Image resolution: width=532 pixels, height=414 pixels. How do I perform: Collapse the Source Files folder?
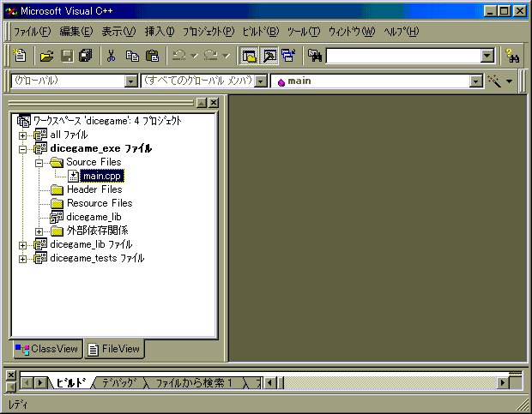[x=39, y=163]
